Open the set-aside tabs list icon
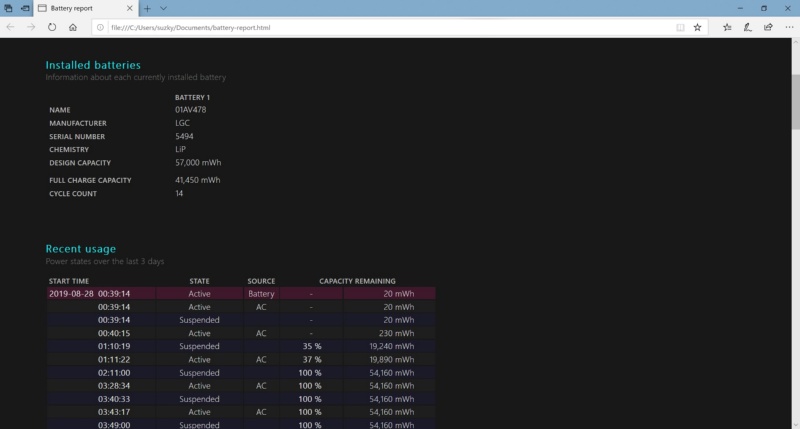 click(9, 8)
